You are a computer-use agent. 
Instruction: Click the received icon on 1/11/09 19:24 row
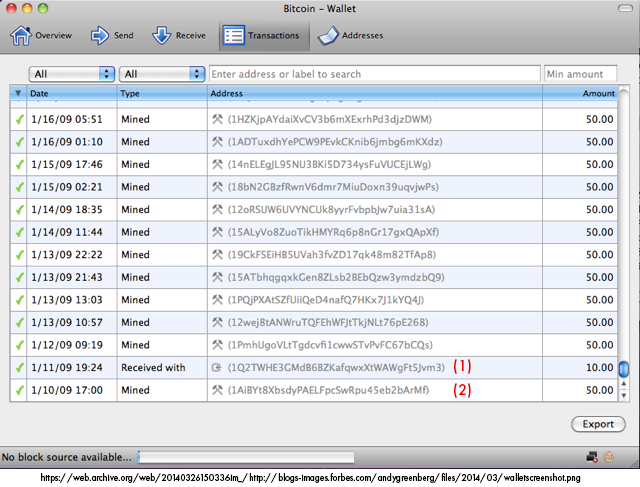217,368
